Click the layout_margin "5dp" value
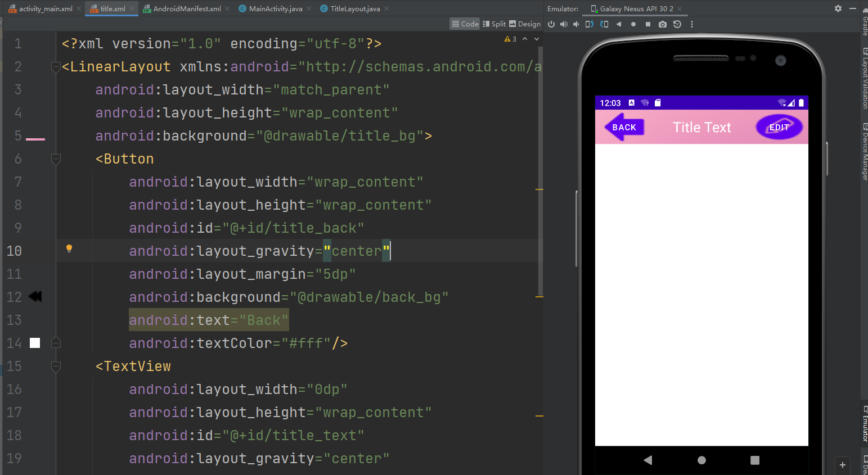Viewport: 868px width, 475px height. pos(335,274)
